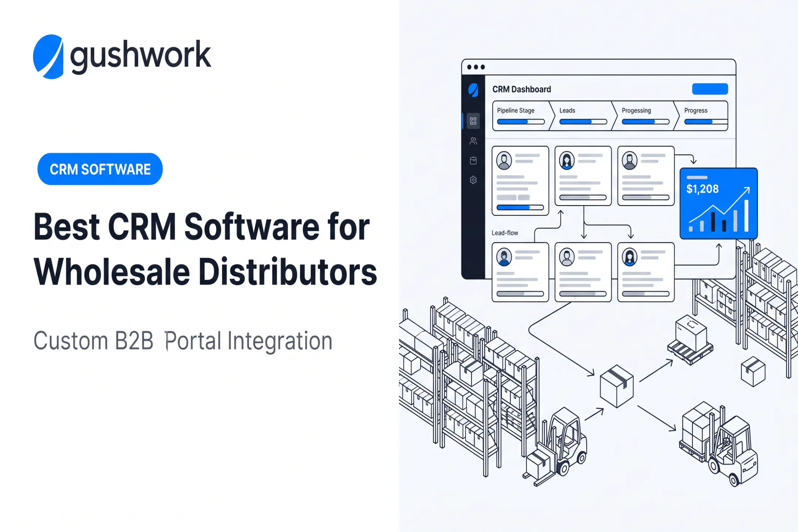
Task: Open the $1,208 revenue chart card
Action: coord(719,204)
